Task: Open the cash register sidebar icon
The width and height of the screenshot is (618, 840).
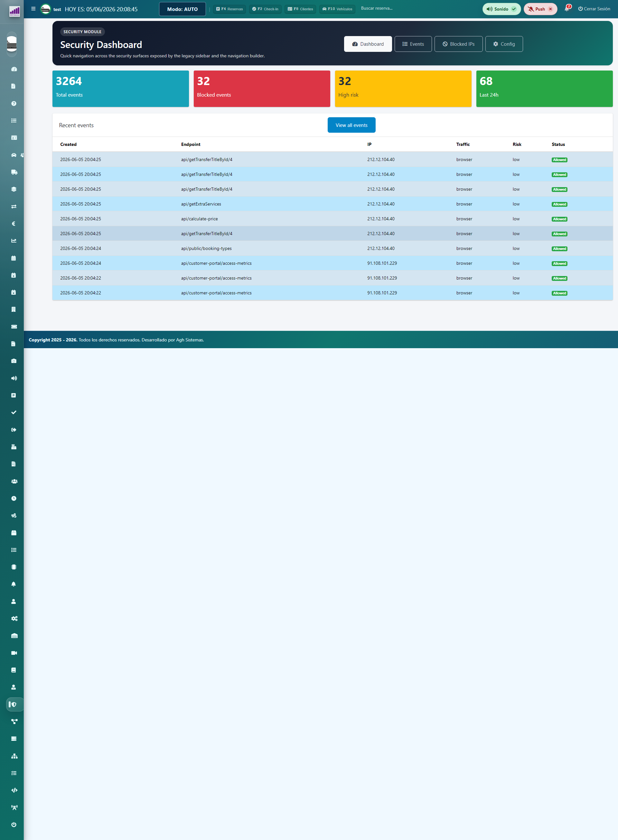Action: coord(14,447)
